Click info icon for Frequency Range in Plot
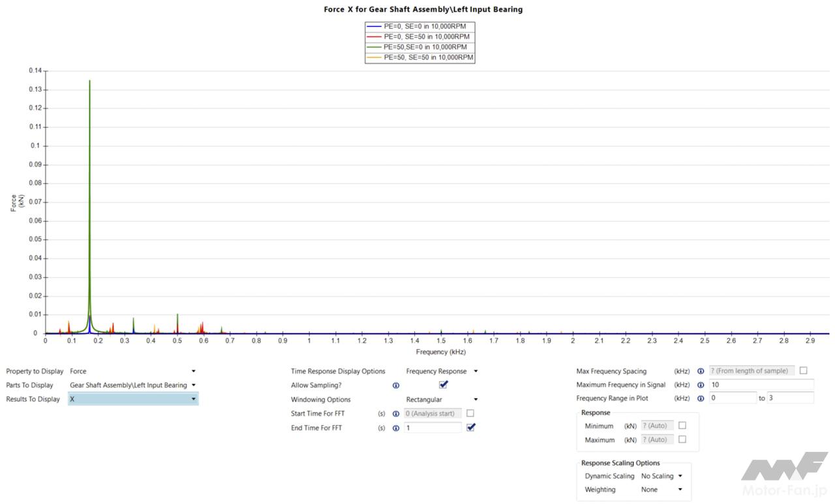835x504 pixels. 701,398
